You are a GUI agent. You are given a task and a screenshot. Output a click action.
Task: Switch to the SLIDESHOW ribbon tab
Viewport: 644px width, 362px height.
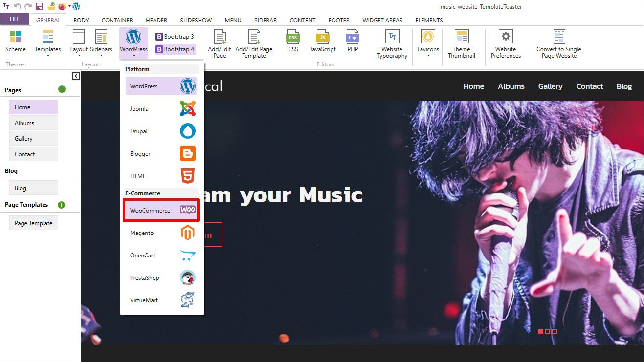(x=196, y=21)
